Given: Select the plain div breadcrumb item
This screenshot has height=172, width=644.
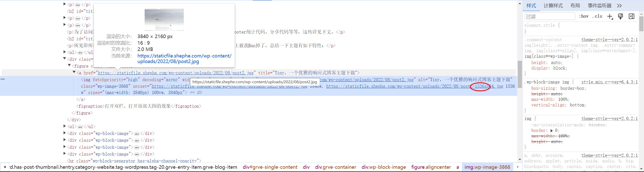Looking at the screenshot, I should [306, 167].
